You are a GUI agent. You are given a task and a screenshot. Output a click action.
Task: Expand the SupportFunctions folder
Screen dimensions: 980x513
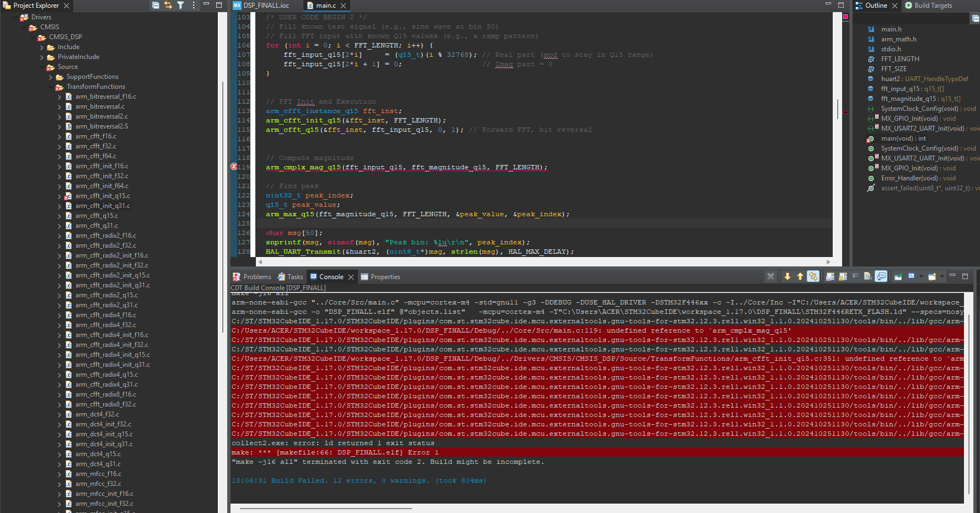click(x=51, y=77)
